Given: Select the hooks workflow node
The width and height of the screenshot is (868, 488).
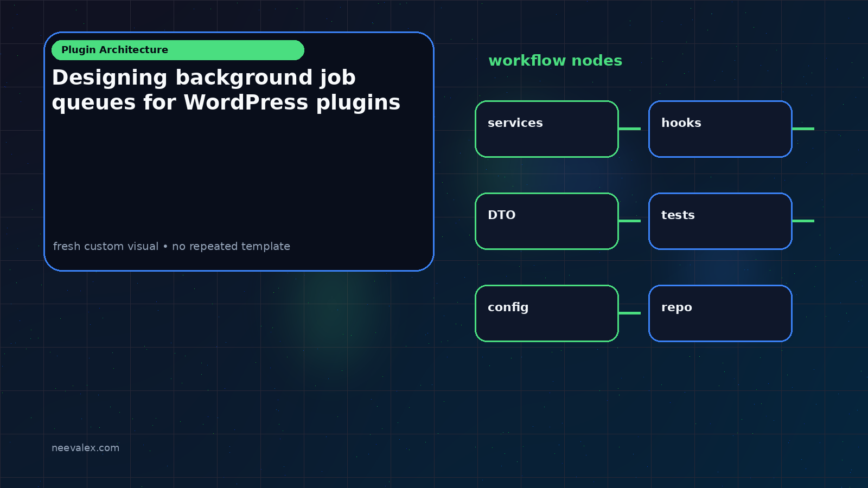Looking at the screenshot, I should pos(720,129).
